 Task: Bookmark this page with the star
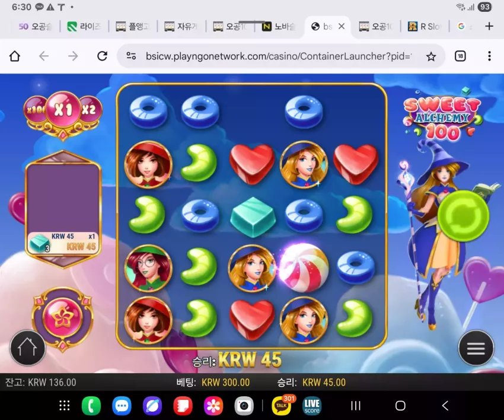point(430,56)
